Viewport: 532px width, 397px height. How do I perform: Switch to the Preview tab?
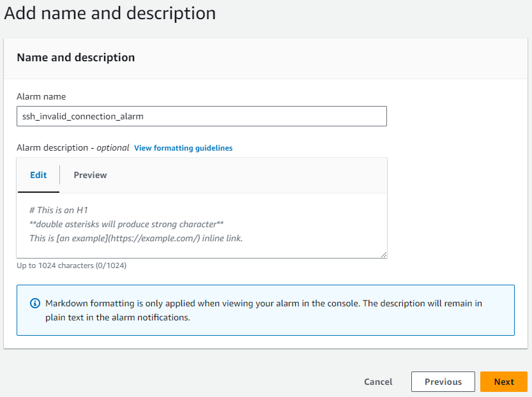pyautogui.click(x=90, y=175)
